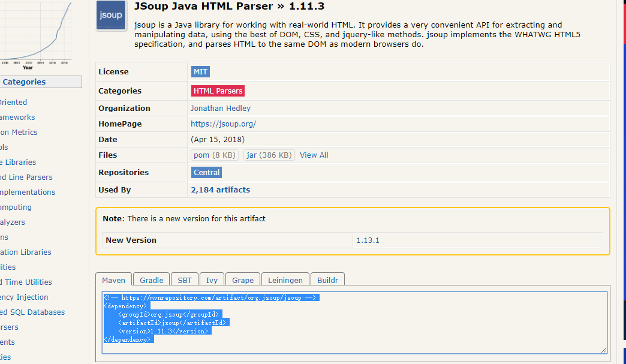This screenshot has height=364, width=626.
Task: Switch to the Buildr tab
Action: [x=327, y=280]
